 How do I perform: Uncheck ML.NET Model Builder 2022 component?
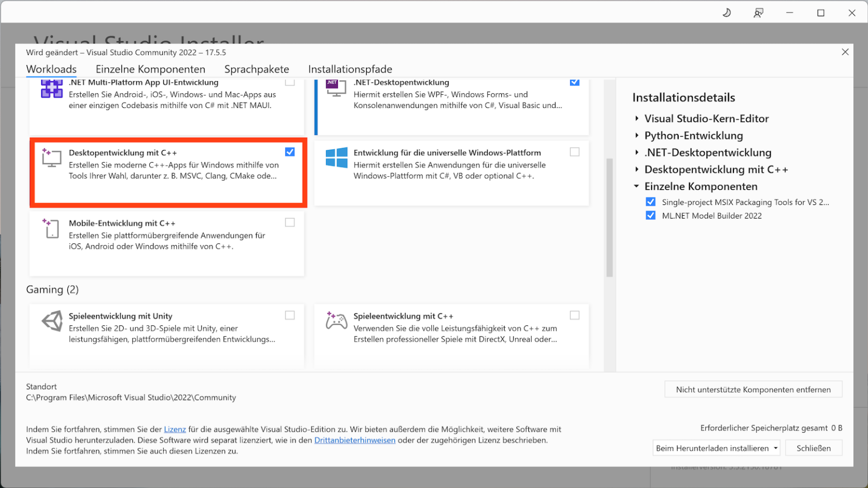[650, 215]
